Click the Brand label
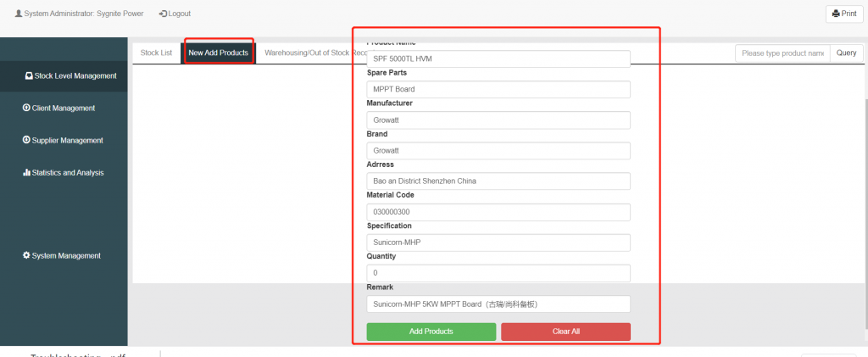Screen dimensions: 868x357 pos(377,134)
